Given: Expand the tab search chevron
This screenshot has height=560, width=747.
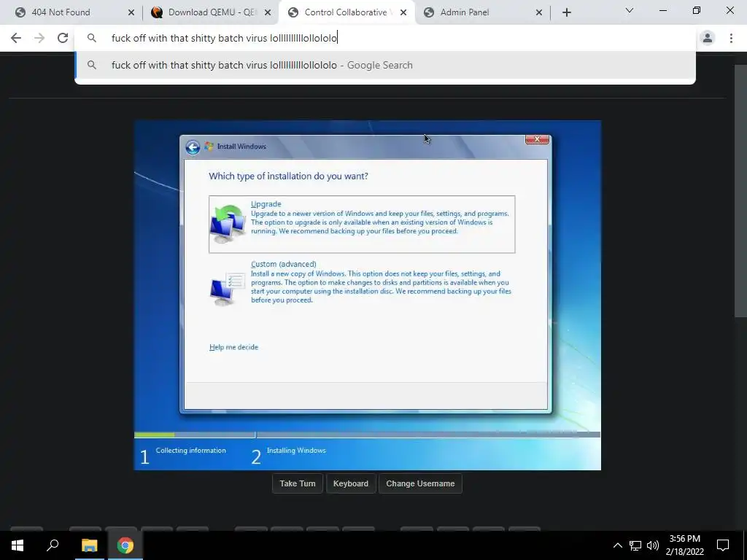Looking at the screenshot, I should [630, 10].
